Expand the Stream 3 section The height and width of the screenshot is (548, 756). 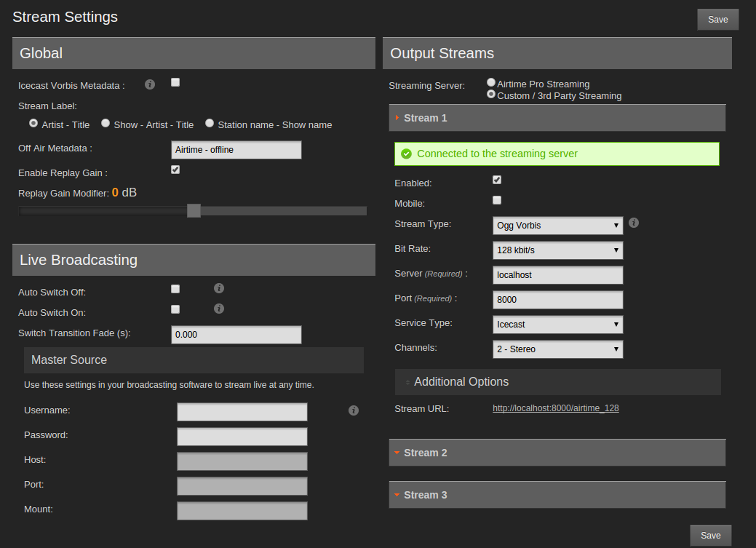pyautogui.click(x=557, y=495)
